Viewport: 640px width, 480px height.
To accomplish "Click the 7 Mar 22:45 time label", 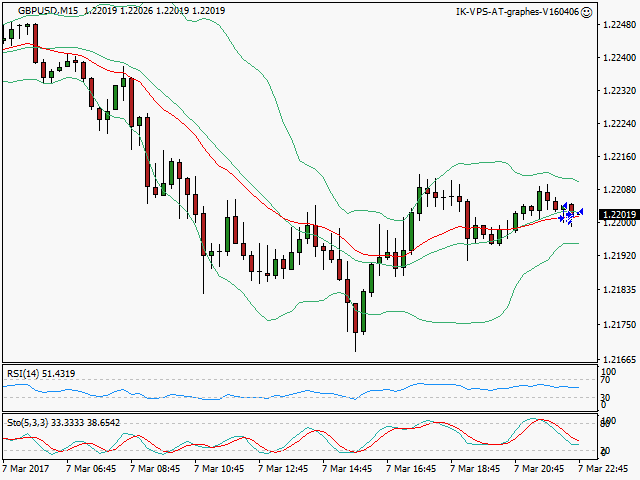I will click(606, 468).
